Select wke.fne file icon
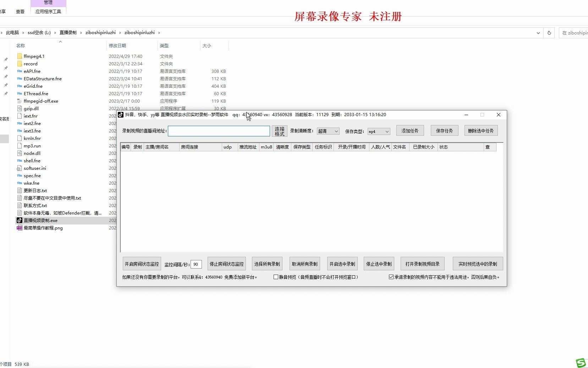Image resolution: width=588 pixels, height=368 pixels. tap(20, 183)
